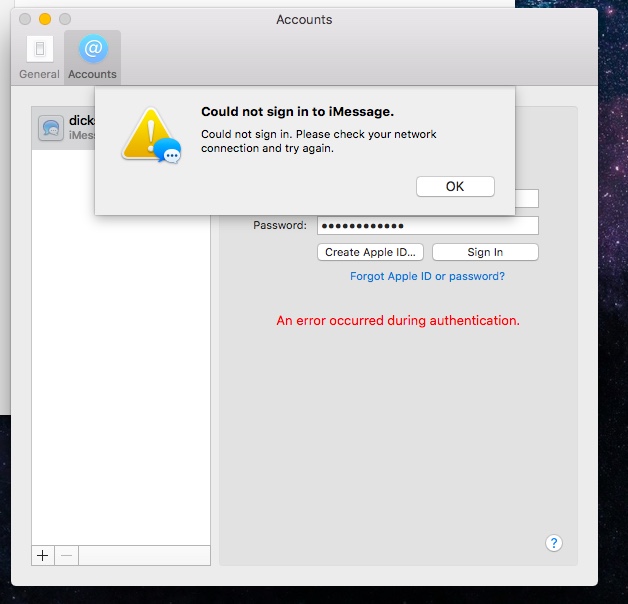Image resolution: width=628 pixels, height=604 pixels.
Task: Remove the account with minus button
Action: tap(66, 555)
